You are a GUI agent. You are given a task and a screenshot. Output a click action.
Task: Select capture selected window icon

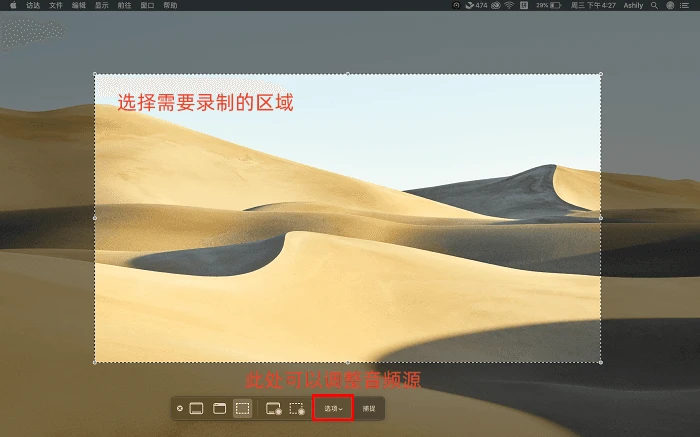pyautogui.click(x=219, y=408)
